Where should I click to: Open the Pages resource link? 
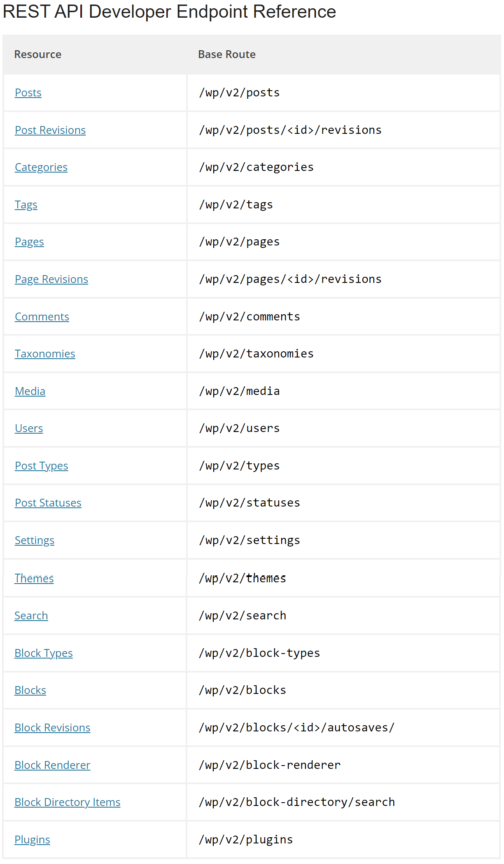click(x=29, y=242)
